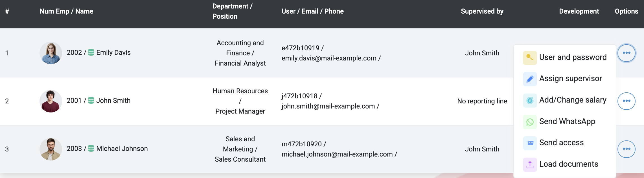The image size is (644, 178).
Task: Open the options menu for Michael Johnson's row
Action: click(626, 149)
